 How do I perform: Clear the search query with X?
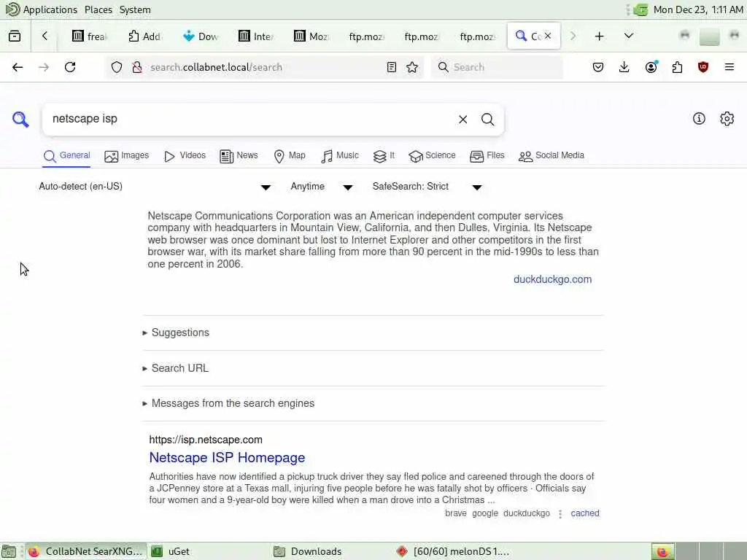click(x=462, y=120)
